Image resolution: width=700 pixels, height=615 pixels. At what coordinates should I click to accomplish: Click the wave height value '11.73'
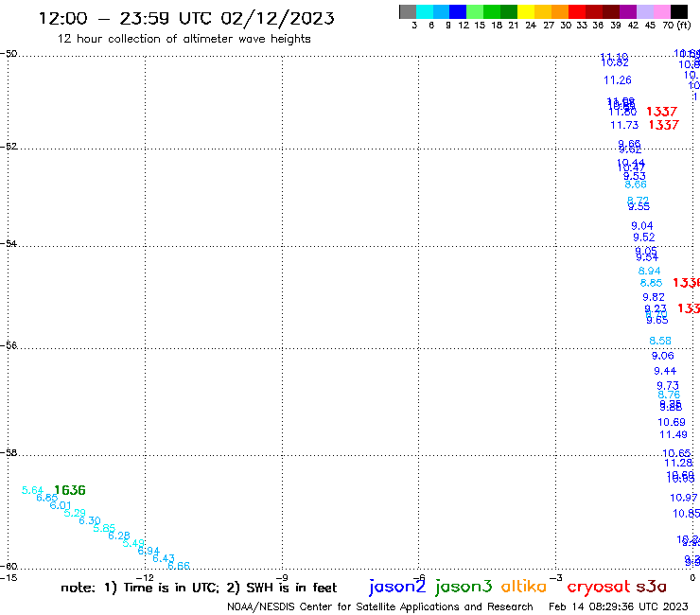coord(624,125)
